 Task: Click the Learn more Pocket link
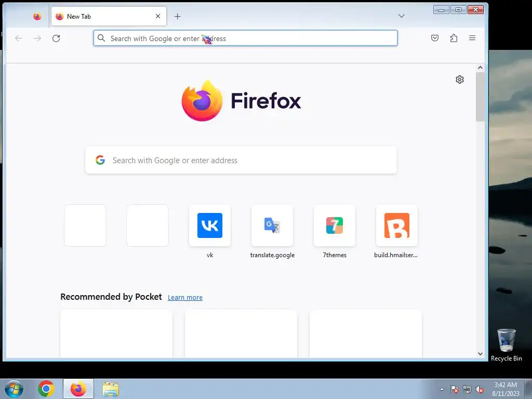point(185,298)
